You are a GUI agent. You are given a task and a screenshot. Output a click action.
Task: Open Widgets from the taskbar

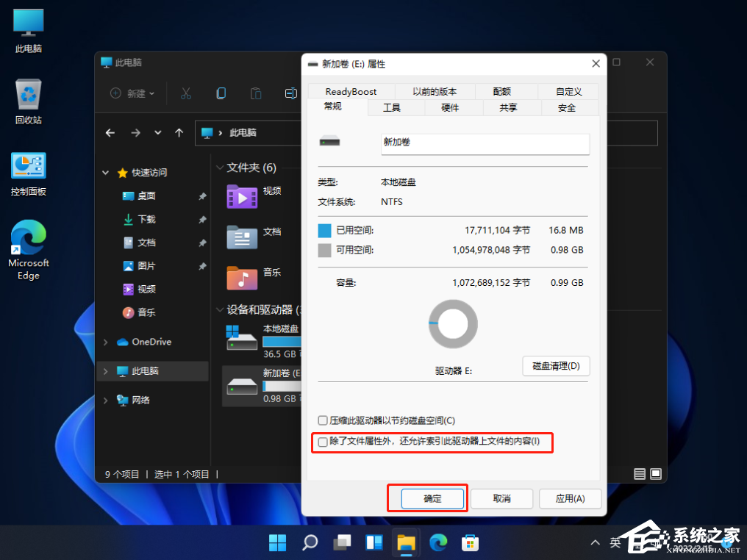pos(374,542)
